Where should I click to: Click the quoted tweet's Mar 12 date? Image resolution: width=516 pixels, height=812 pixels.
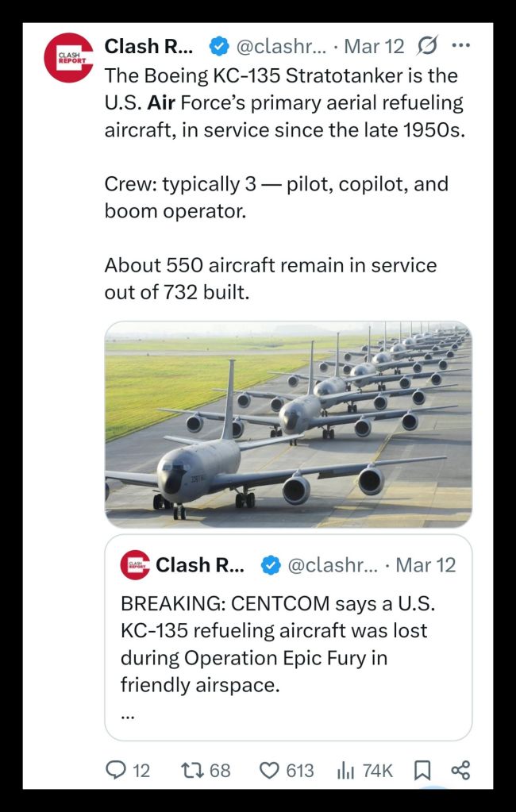(426, 565)
